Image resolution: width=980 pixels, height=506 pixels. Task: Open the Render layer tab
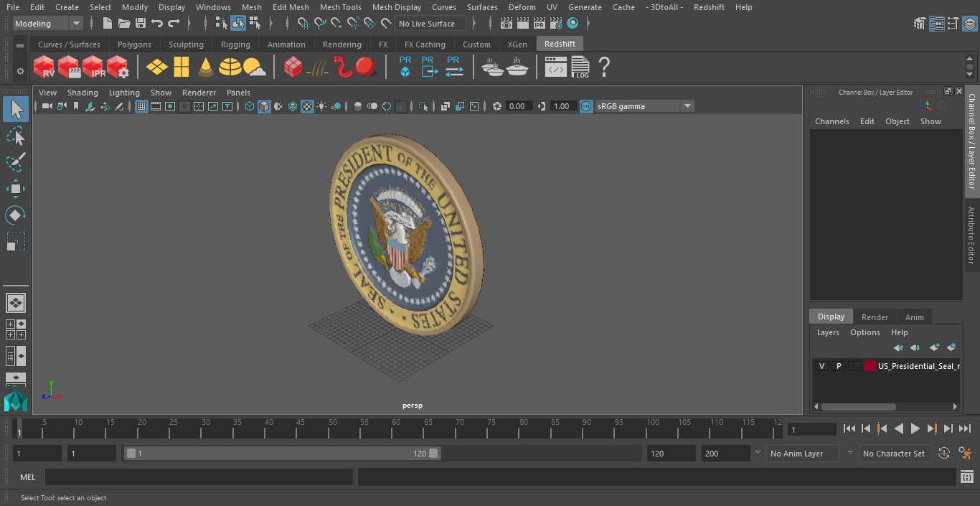pyautogui.click(x=875, y=317)
